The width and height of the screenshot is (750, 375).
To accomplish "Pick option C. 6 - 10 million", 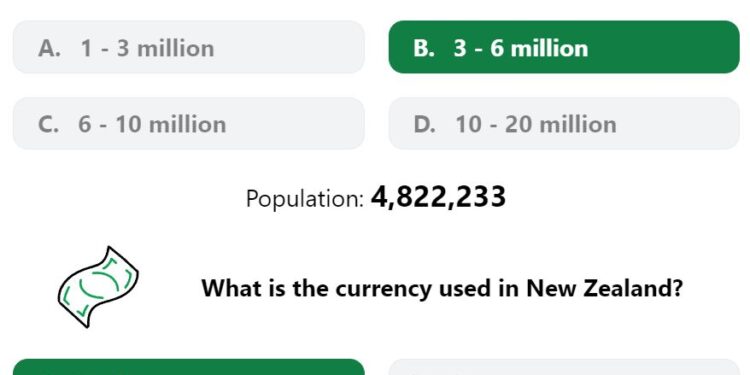I will [188, 123].
